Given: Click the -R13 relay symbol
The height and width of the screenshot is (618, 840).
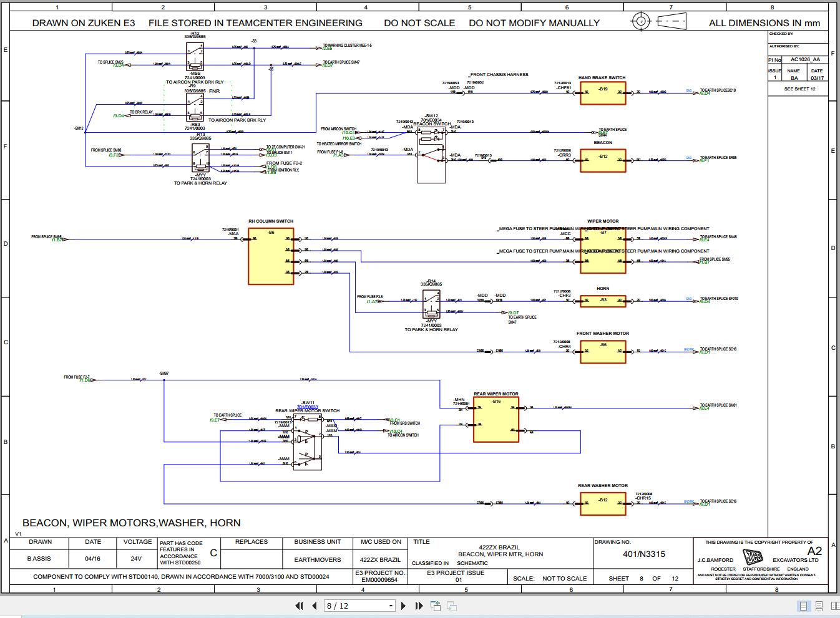Looking at the screenshot, I should tap(201, 157).
